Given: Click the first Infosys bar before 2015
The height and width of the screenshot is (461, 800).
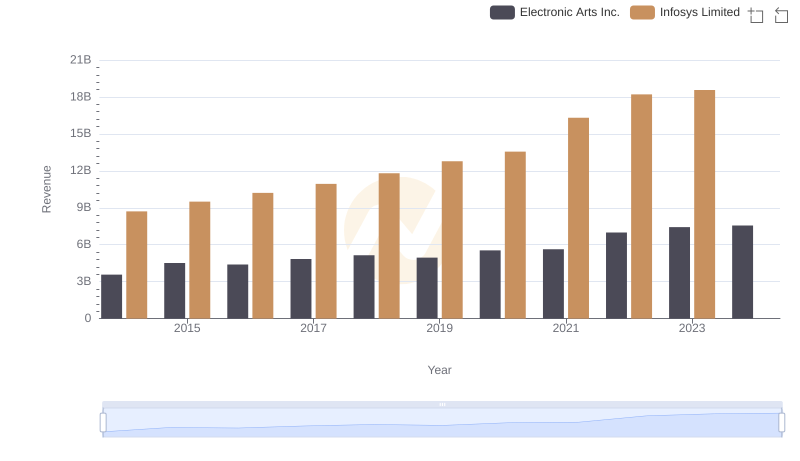Looking at the screenshot, I should click(x=137, y=265).
